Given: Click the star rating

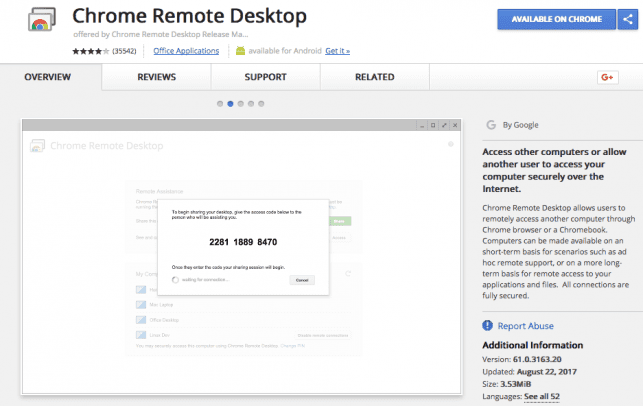Looking at the screenshot, I should click(x=91, y=51).
